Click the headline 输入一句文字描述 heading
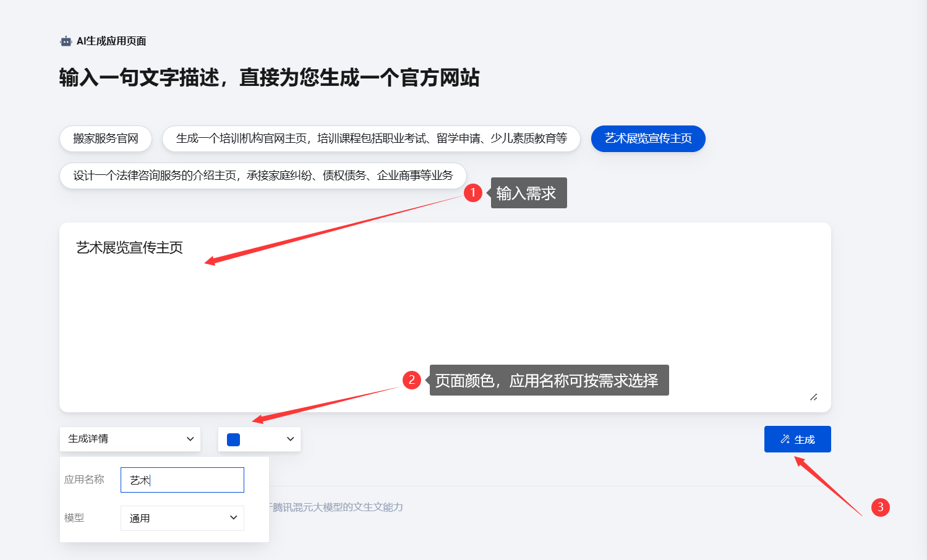Screen dimensions: 927x560 pos(270,78)
